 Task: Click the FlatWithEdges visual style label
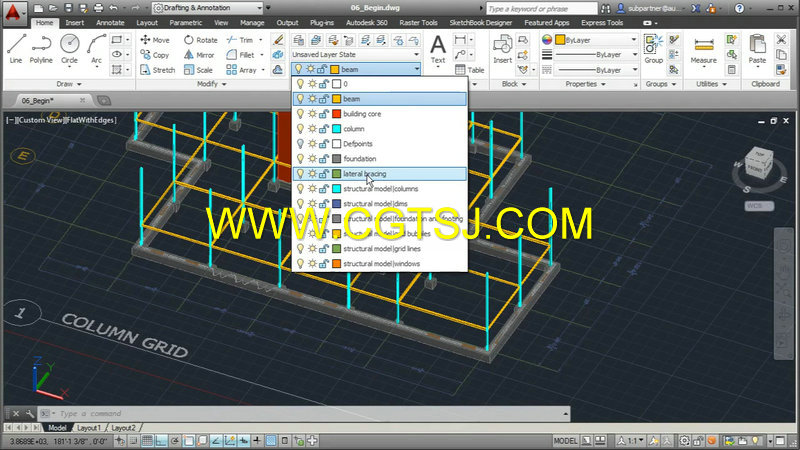pos(91,120)
